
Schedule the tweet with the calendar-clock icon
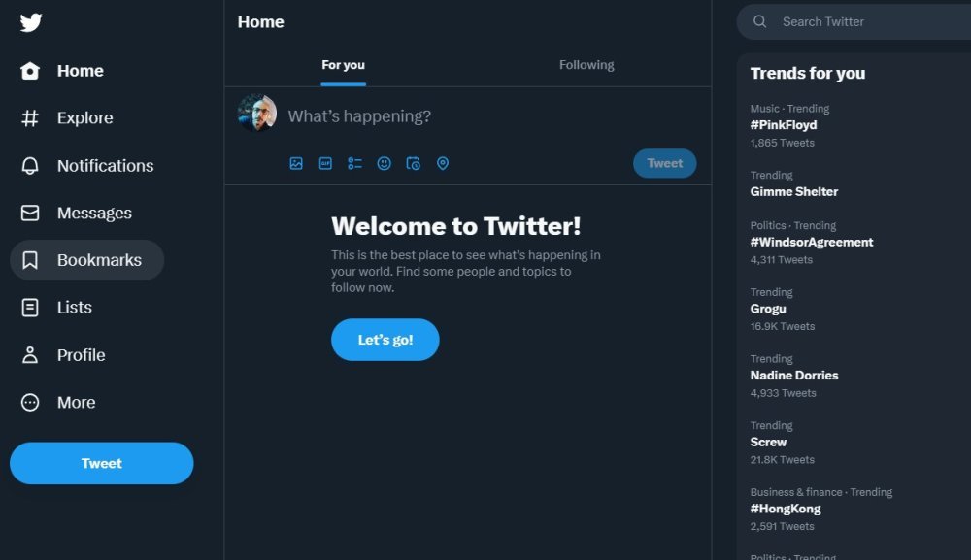coord(414,164)
